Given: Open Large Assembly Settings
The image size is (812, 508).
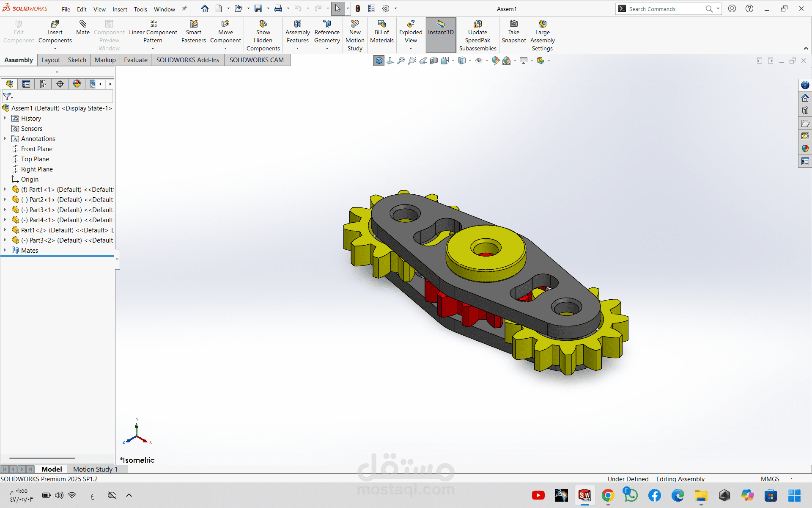Looking at the screenshot, I should [543, 36].
